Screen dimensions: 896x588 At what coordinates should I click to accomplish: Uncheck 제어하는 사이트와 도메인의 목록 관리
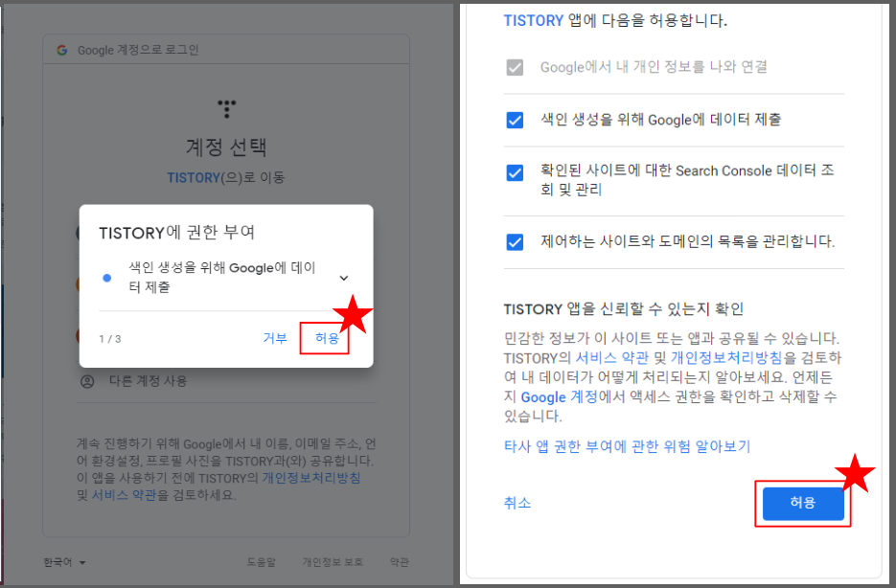tap(515, 242)
